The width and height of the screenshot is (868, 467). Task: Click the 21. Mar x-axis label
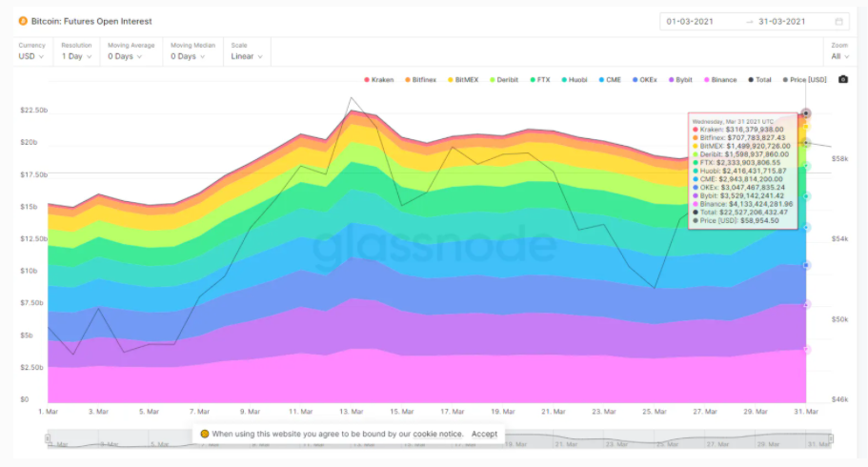(553, 412)
